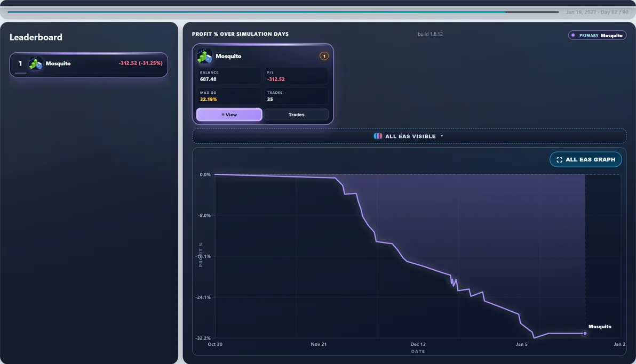Select the Primary Mosquito pill
Image resolution: width=636 pixels, height=364 pixels.
[x=597, y=35]
